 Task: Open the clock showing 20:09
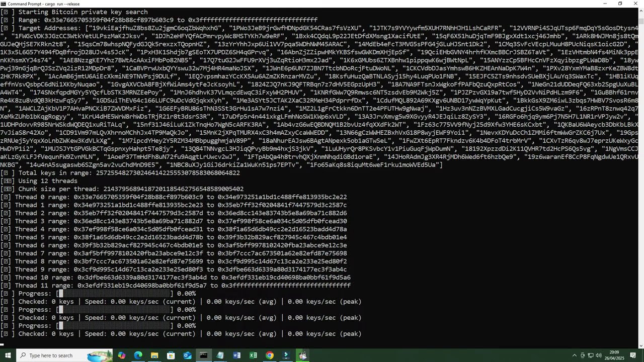coord(614,355)
